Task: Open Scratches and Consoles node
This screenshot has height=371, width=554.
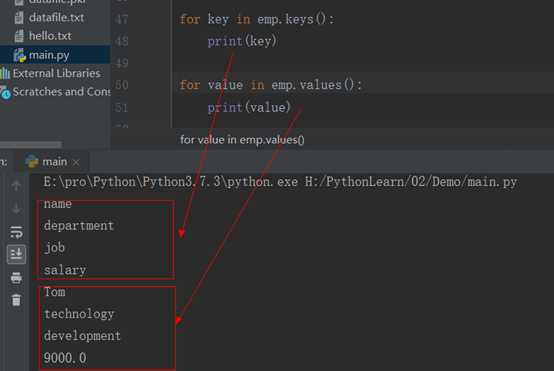Action: pyautogui.click(x=61, y=92)
